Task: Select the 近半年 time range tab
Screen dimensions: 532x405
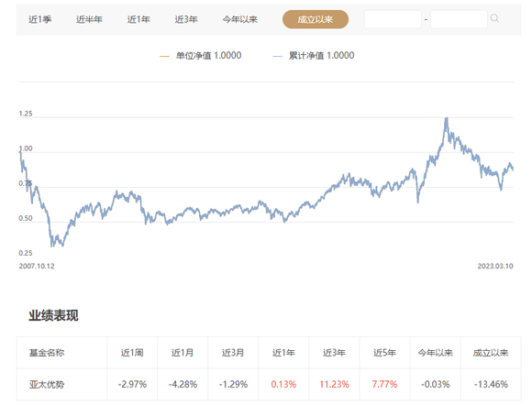Action: (89, 19)
